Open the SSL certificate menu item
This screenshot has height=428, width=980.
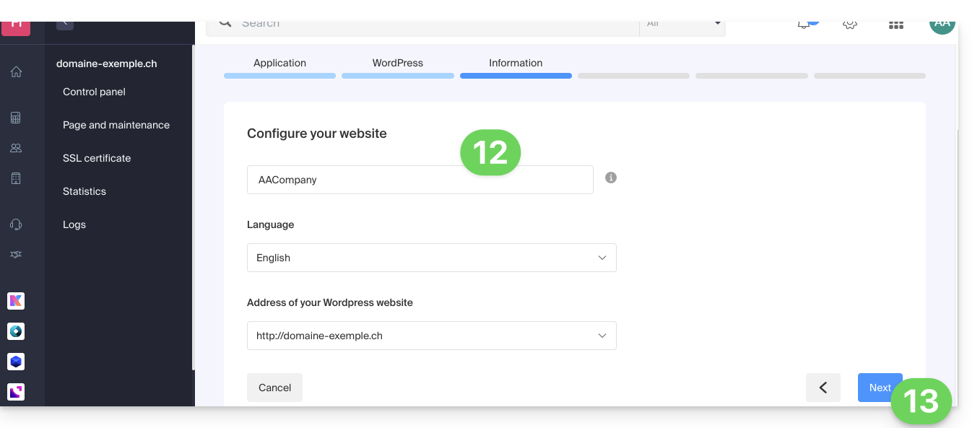[x=97, y=158]
